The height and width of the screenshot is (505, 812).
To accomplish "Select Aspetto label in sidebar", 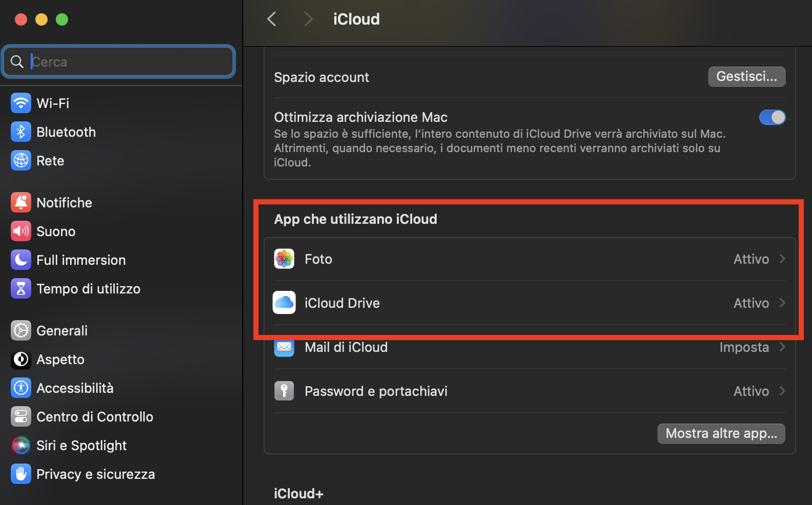I will (60, 360).
